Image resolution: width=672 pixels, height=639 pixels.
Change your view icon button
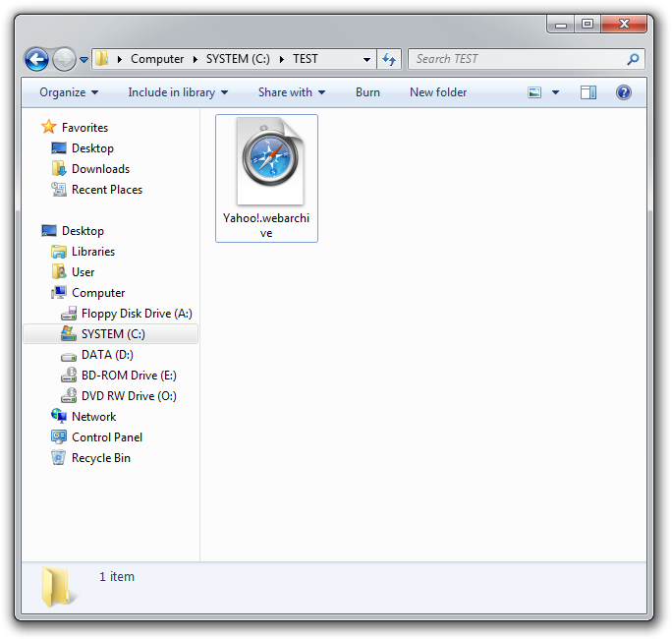534,92
